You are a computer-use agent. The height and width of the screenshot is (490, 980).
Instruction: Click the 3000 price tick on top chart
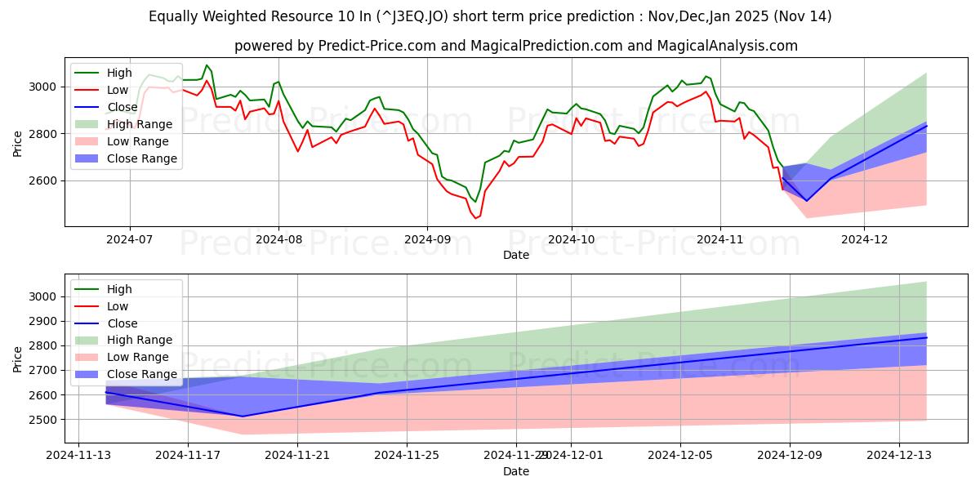pos(42,87)
